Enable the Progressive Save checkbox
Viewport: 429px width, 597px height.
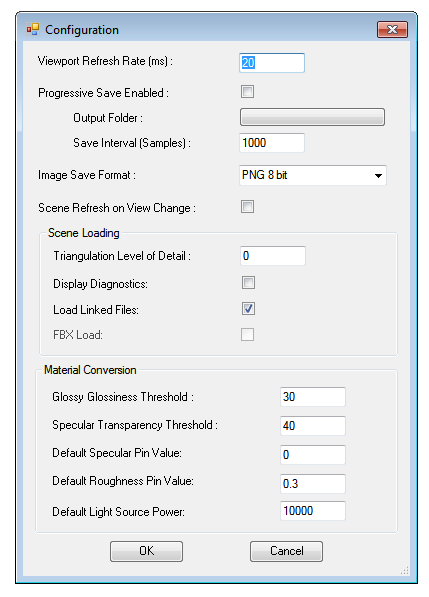click(247, 92)
